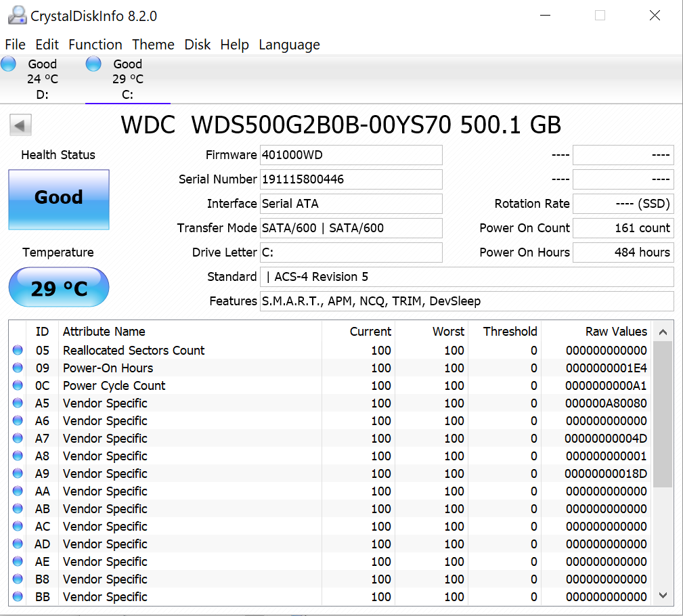683x616 pixels.
Task: Click status orb for attribute BB
Action: point(18,597)
